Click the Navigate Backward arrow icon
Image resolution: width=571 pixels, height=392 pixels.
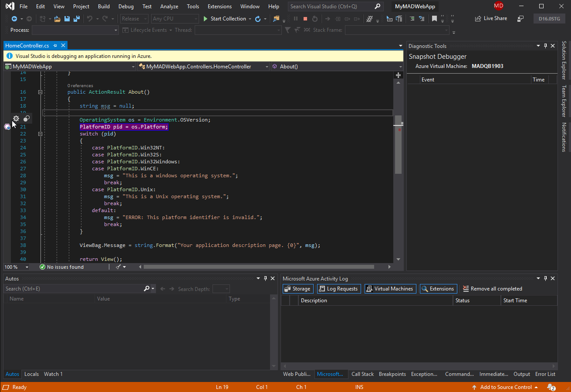tap(14, 19)
